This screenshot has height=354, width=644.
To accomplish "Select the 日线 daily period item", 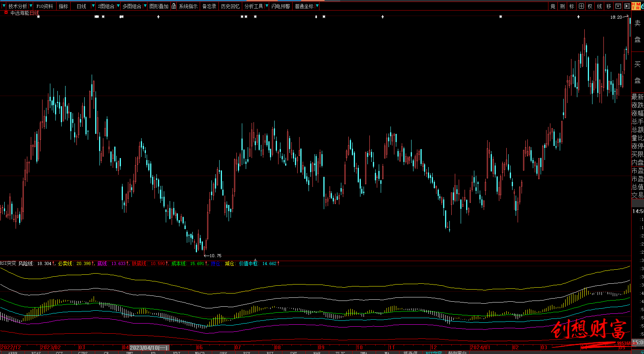I will point(81,6).
